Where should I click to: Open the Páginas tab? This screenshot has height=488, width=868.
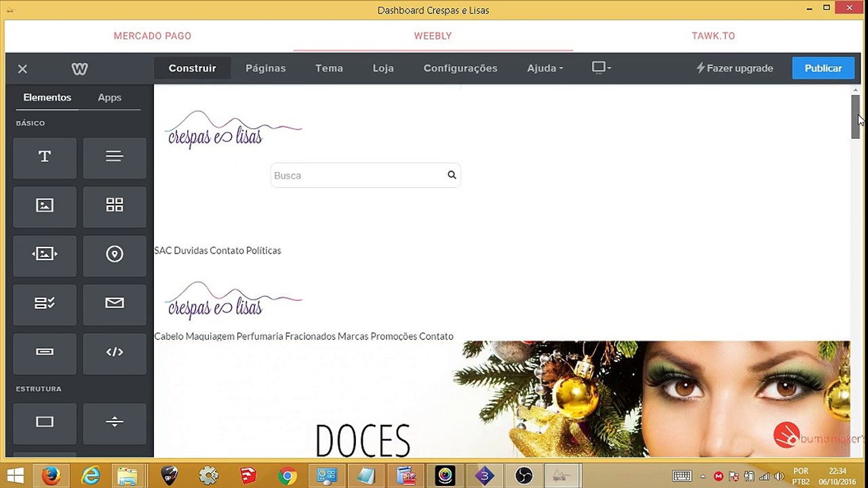[266, 68]
